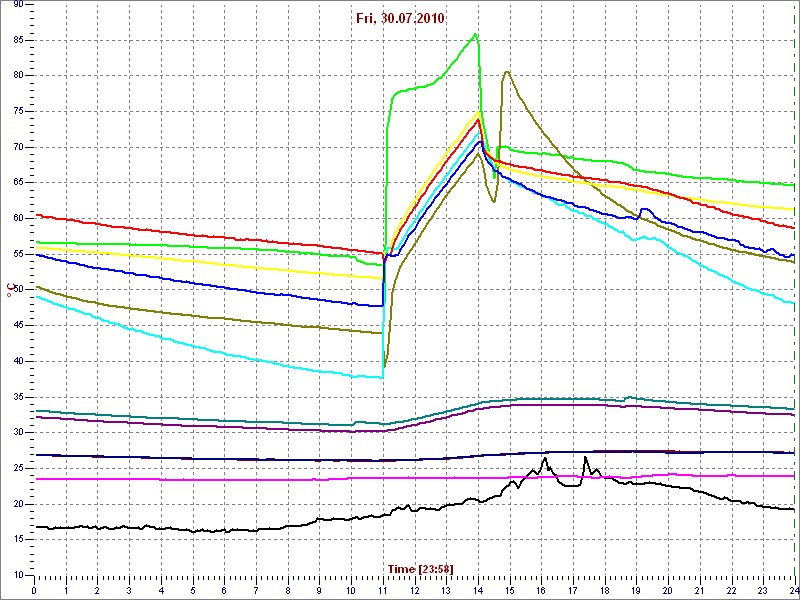Click the 35 label on the temperature axis
The height and width of the screenshot is (600, 800).
(x=17, y=397)
